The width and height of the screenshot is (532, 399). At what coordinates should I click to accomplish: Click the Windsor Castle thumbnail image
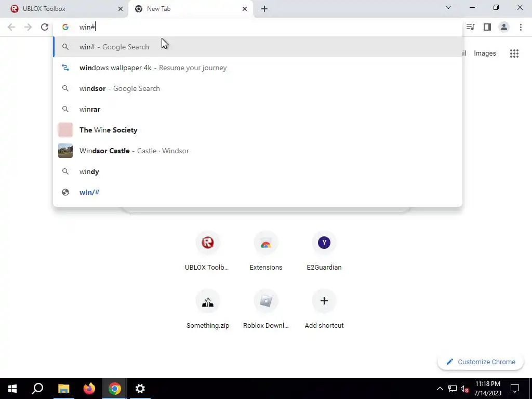pos(65,151)
